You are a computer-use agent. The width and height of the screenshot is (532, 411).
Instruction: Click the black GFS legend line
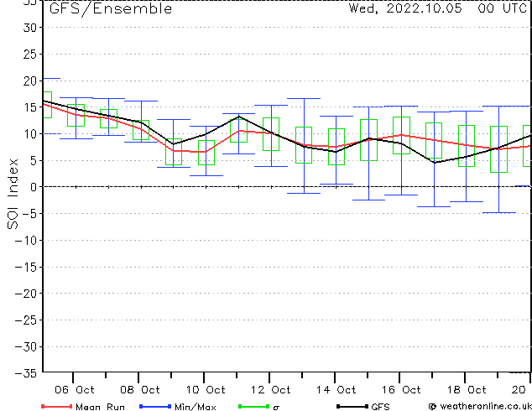(352, 406)
